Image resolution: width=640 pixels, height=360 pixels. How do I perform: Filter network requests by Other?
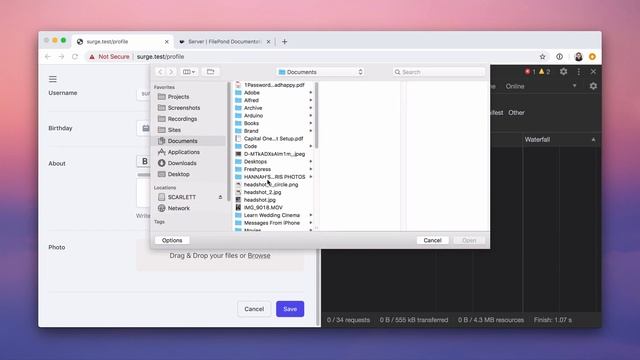click(516, 113)
